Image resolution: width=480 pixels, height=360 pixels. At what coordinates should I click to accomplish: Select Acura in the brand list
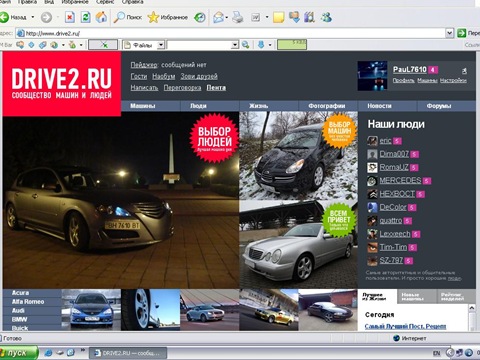point(20,293)
